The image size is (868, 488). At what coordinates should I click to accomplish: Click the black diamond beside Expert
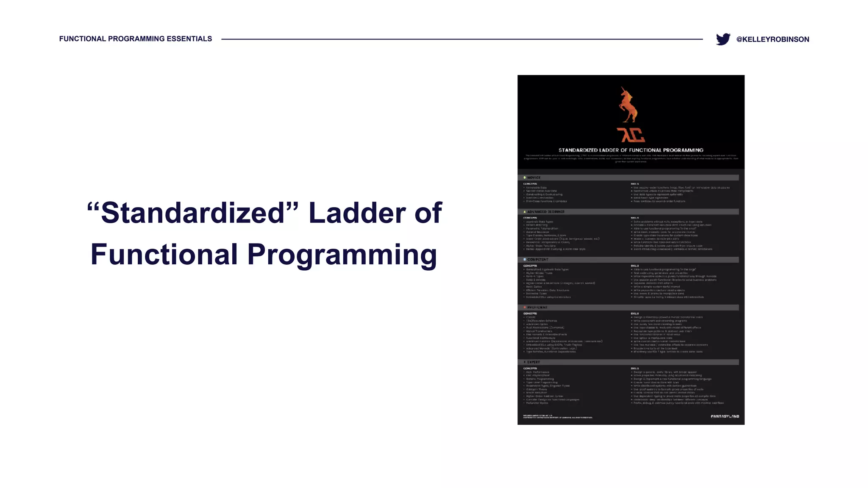(525, 362)
